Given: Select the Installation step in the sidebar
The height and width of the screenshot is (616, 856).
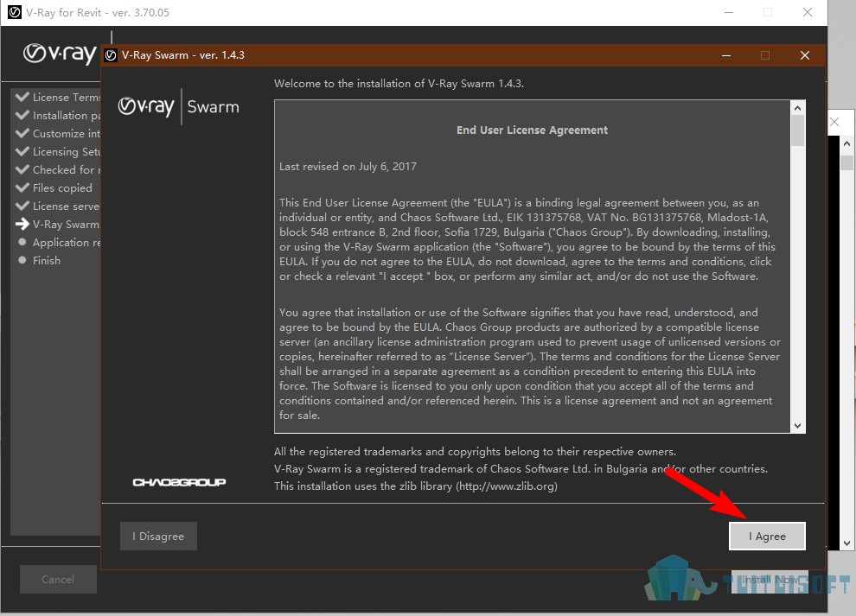Looking at the screenshot, I should (x=67, y=116).
